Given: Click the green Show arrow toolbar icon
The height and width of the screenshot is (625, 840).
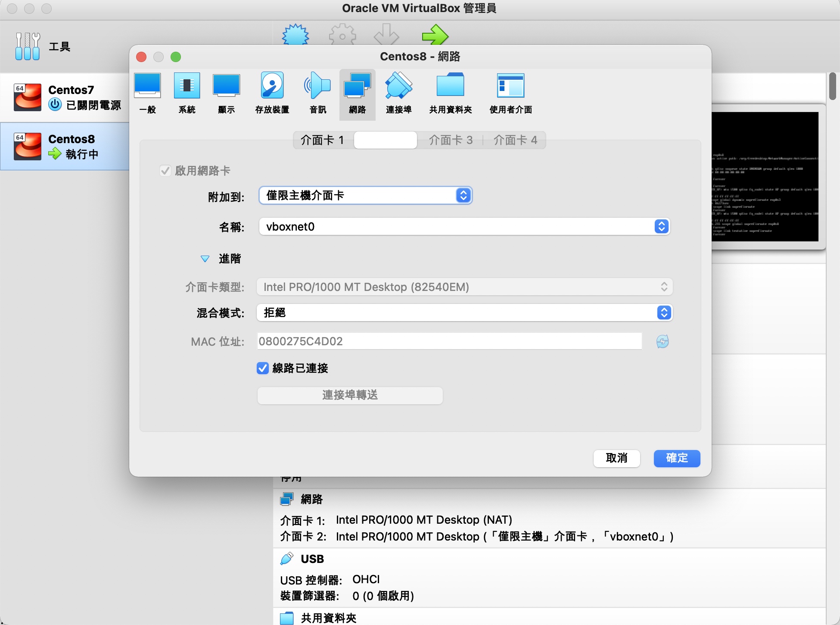Looking at the screenshot, I should (435, 34).
